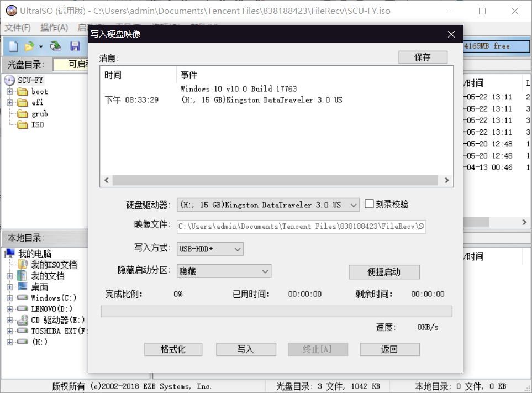Click the 映像文件 path field
532x393 pixels.
click(x=301, y=227)
